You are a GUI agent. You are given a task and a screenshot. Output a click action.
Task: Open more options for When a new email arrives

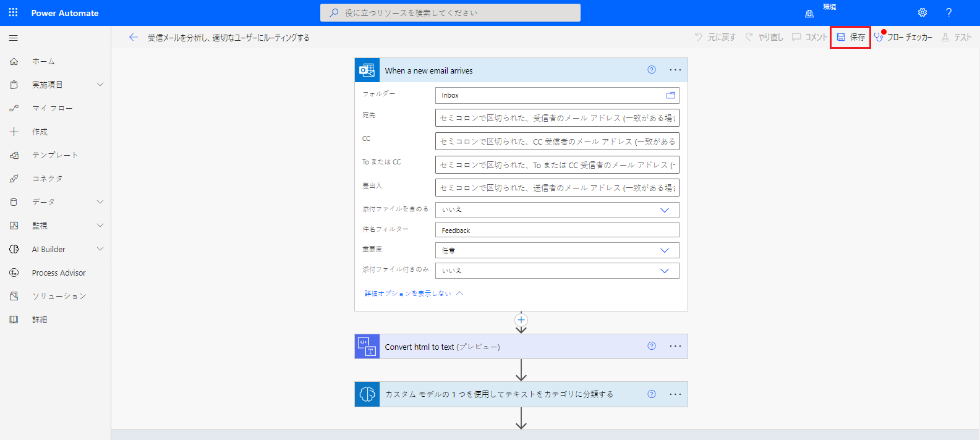[x=675, y=70]
